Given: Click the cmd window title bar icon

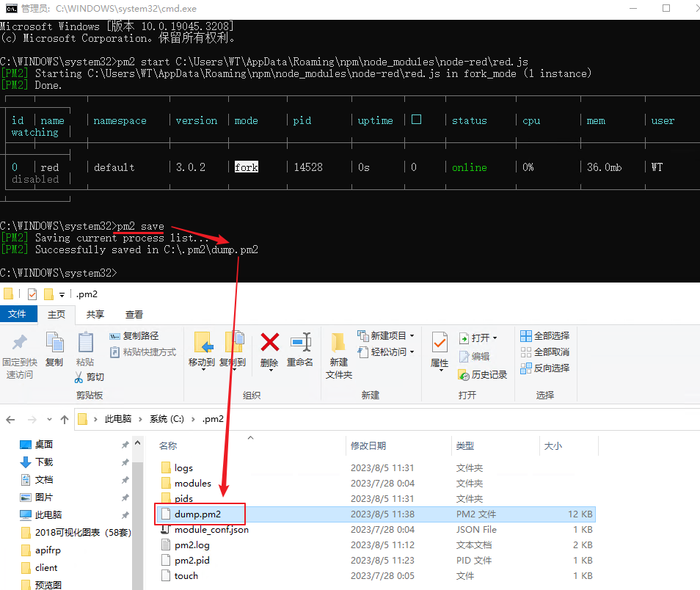Looking at the screenshot, I should click(x=12, y=9).
